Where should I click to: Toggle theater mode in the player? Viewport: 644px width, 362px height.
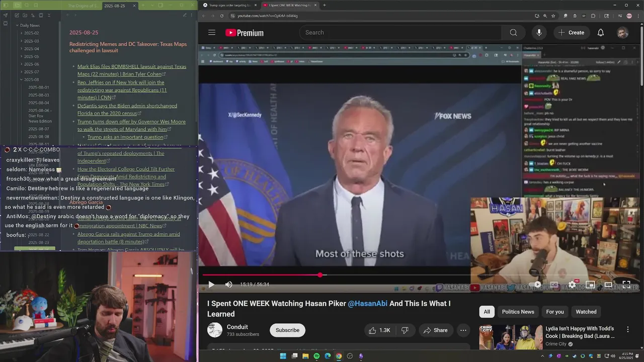click(608, 285)
